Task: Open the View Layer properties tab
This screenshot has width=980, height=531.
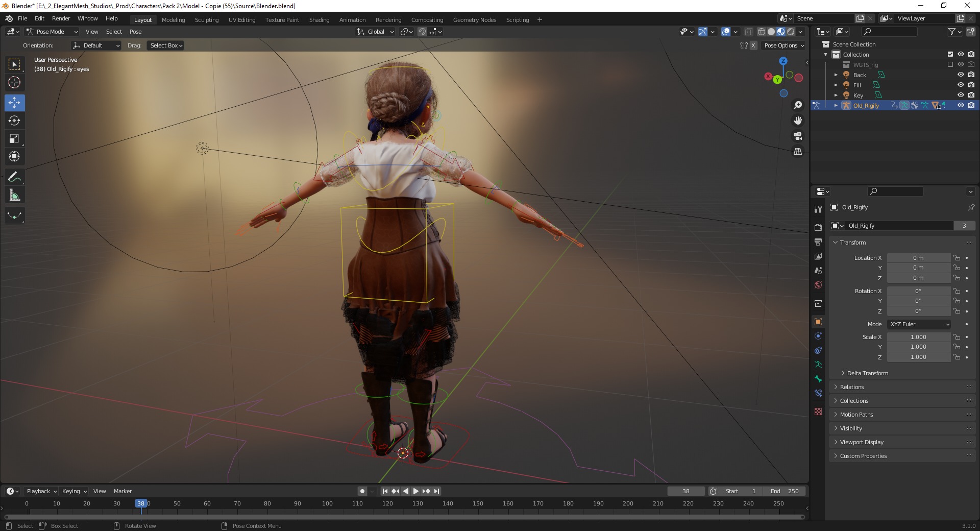Action: point(818,256)
